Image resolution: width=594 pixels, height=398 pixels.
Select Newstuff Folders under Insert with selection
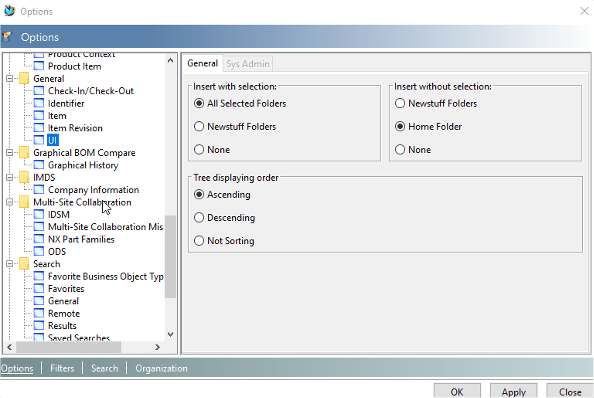199,126
